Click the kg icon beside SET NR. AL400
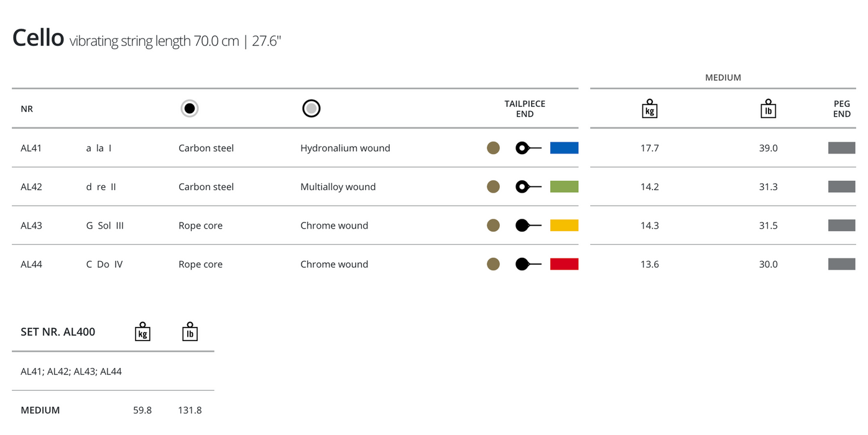 (142, 332)
